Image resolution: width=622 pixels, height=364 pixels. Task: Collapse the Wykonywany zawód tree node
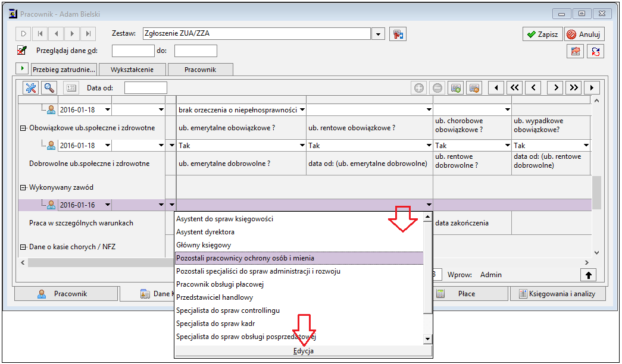click(23, 187)
